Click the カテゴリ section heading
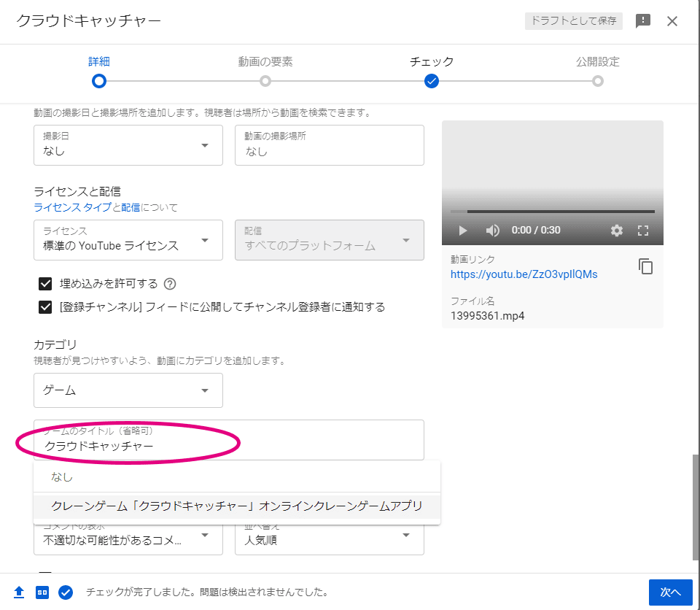 55,344
